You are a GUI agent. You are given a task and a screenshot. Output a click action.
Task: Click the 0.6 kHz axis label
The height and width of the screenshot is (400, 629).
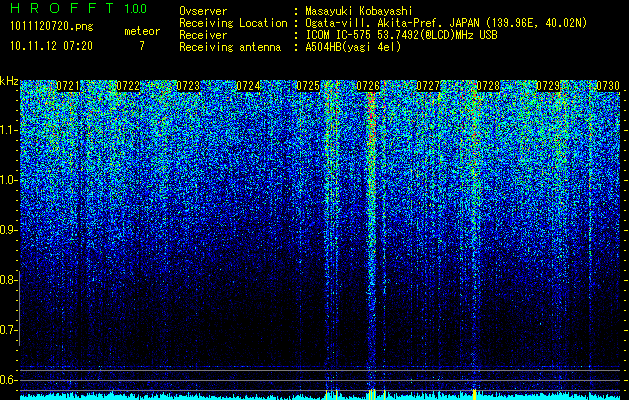click(9, 380)
